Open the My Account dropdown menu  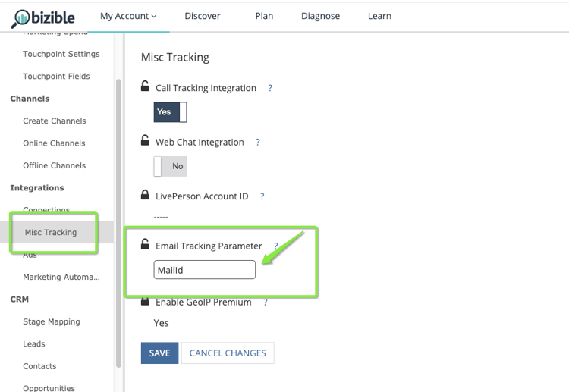tap(128, 16)
